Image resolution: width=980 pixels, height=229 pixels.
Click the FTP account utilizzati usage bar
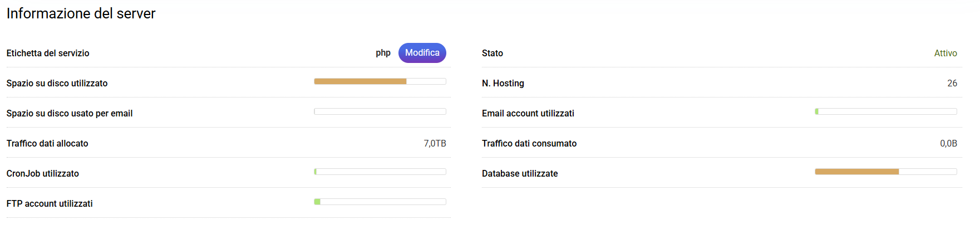(380, 202)
